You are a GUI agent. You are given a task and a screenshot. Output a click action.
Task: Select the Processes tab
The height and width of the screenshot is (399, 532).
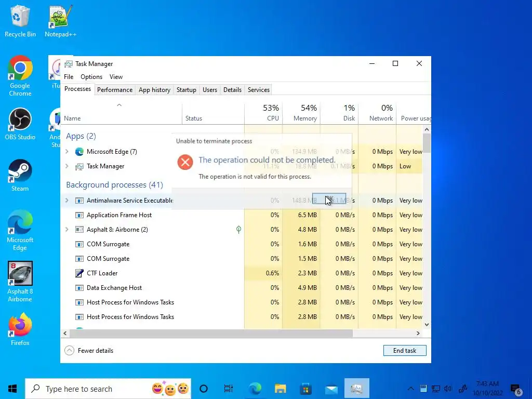[x=78, y=89]
